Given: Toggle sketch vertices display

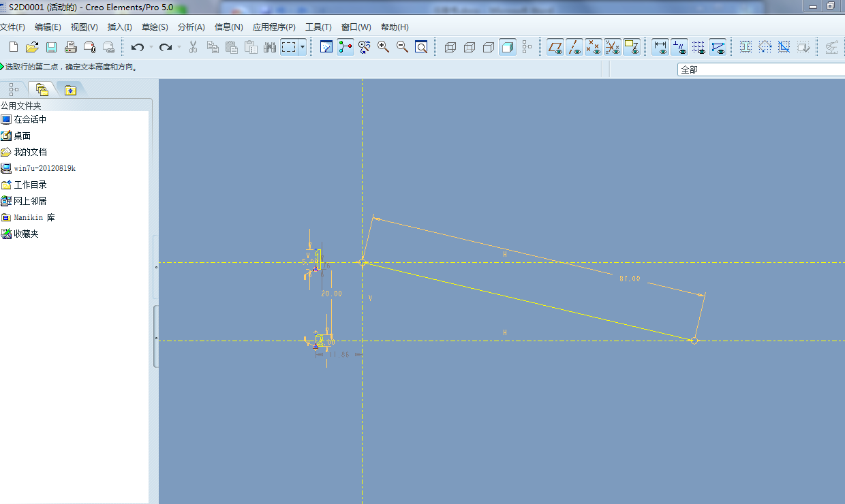Looking at the screenshot, I should point(718,47).
